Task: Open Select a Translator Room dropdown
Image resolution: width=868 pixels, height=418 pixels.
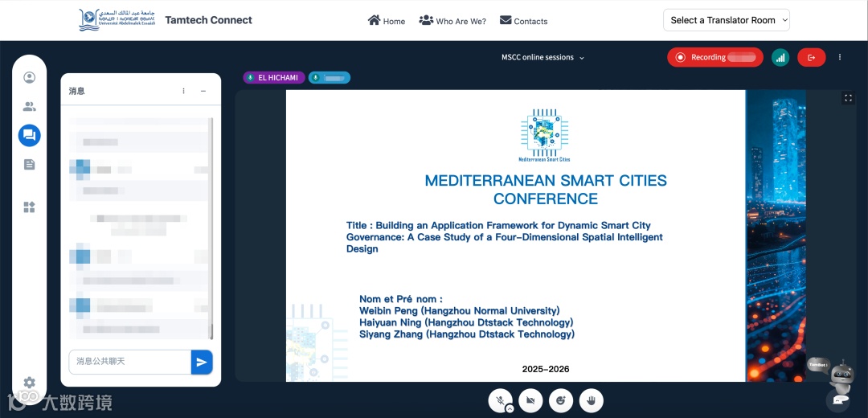Action: (727, 20)
